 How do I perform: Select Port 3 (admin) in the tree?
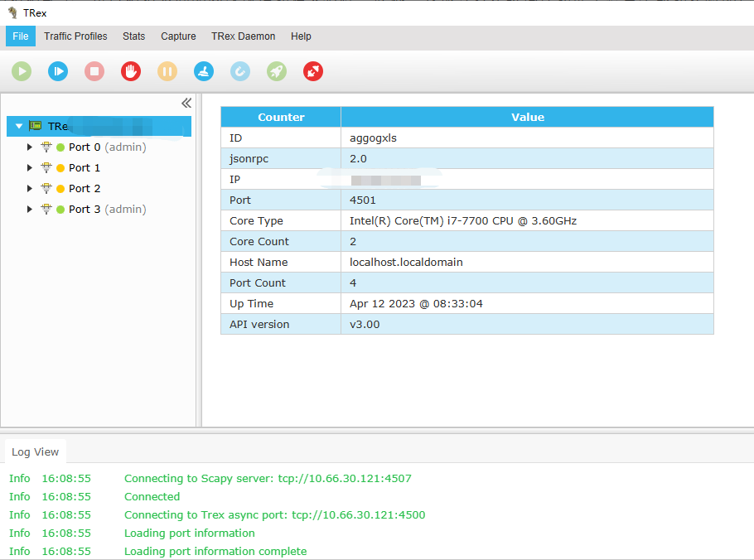[x=107, y=210]
